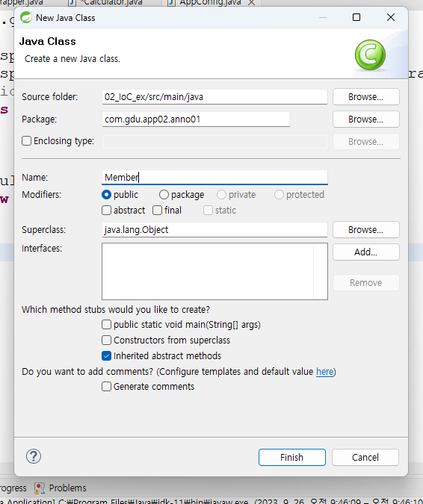Screen dimensions: 423x504
Task: Browse for a Superclass
Action: pyautogui.click(x=365, y=229)
